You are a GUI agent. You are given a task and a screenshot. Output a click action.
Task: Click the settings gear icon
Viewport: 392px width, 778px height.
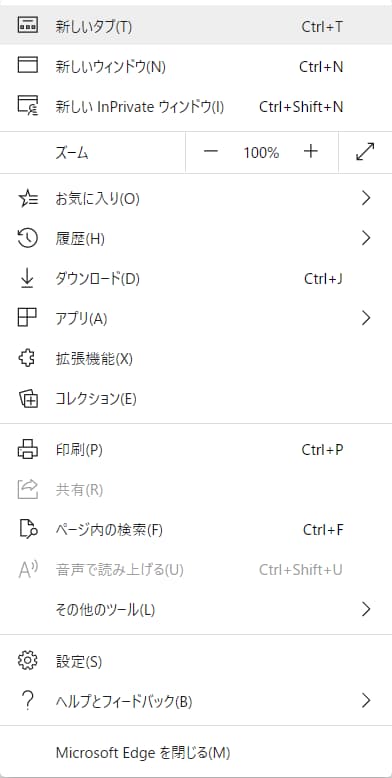click(27, 661)
